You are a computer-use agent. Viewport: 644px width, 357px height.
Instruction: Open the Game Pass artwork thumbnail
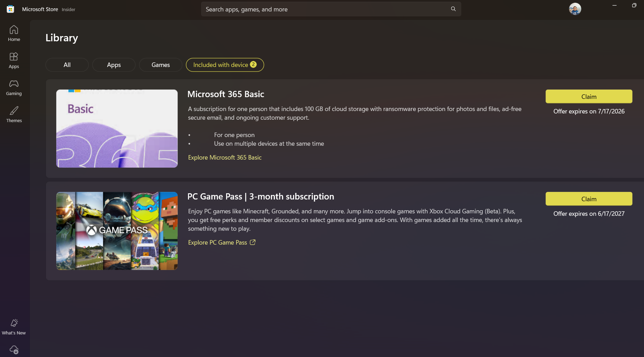click(x=117, y=231)
